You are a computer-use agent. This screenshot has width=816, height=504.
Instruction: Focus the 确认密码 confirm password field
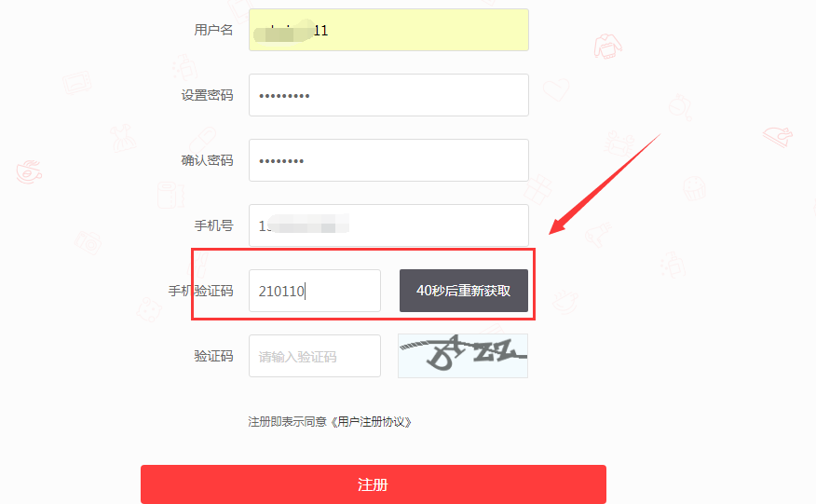coord(388,160)
